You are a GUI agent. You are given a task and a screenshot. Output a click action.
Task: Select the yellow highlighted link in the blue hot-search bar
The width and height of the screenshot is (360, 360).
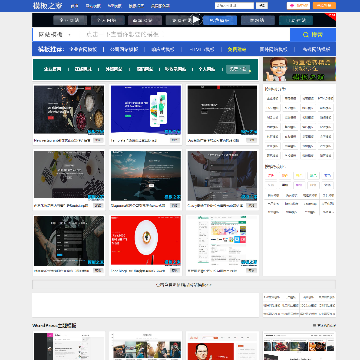[237, 49]
